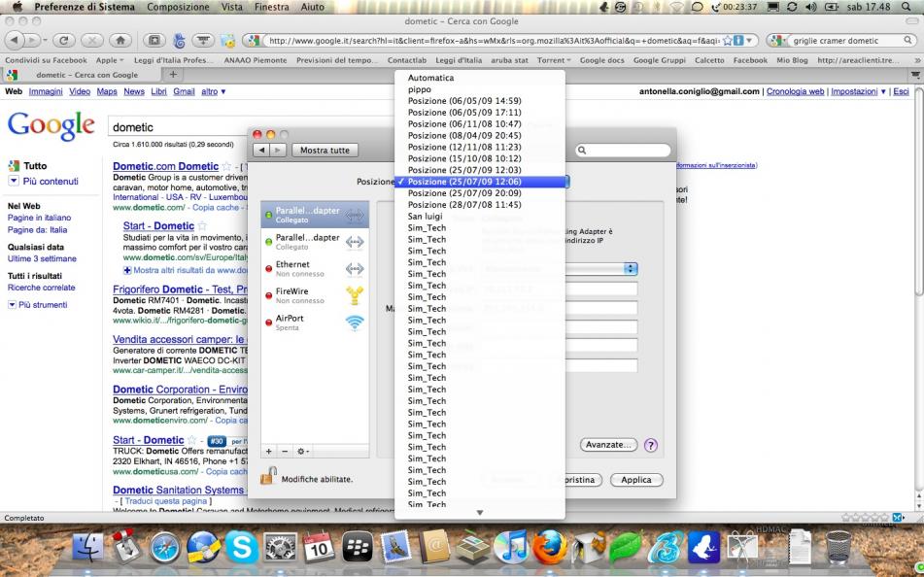Click volume icon in menu bar

[x=811, y=7]
